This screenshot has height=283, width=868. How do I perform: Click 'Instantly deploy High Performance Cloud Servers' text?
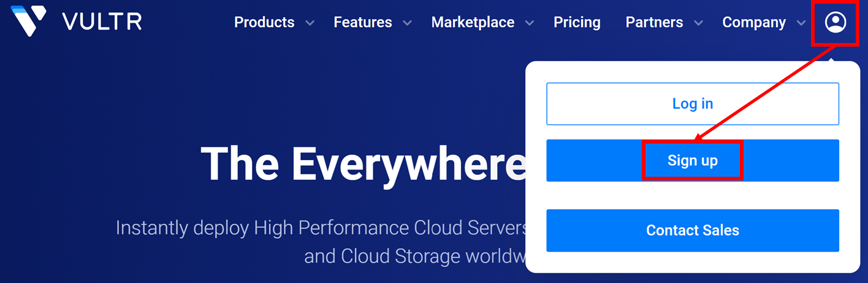(x=321, y=228)
